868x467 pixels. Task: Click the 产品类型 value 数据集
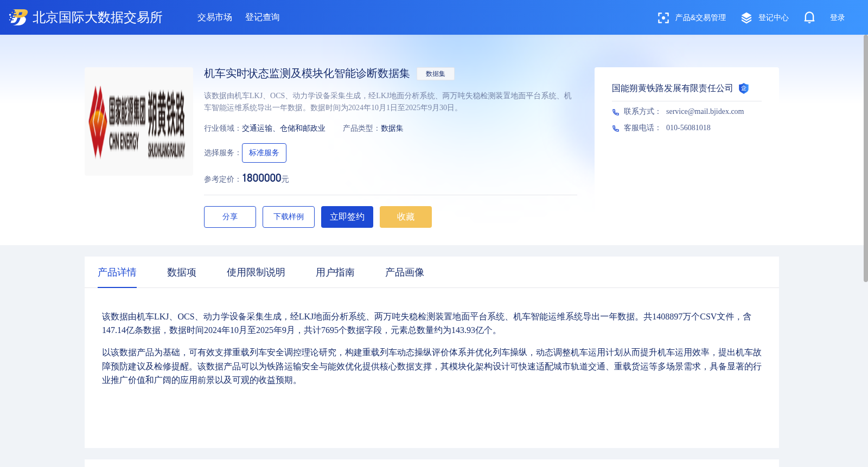[x=392, y=129]
